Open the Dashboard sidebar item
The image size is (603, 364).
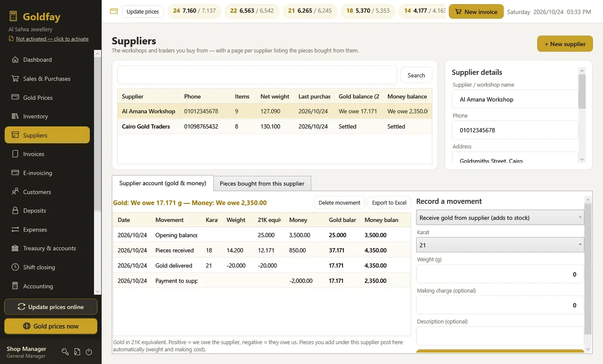pyautogui.click(x=47, y=60)
